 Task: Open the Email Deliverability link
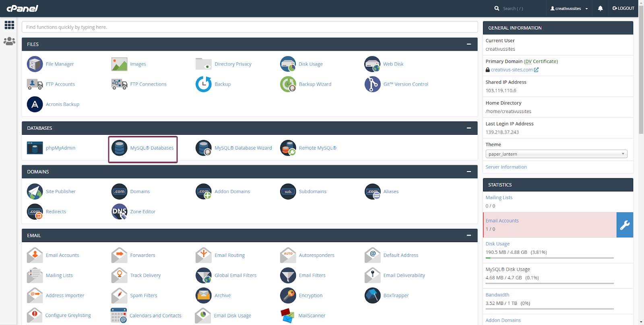tap(404, 276)
